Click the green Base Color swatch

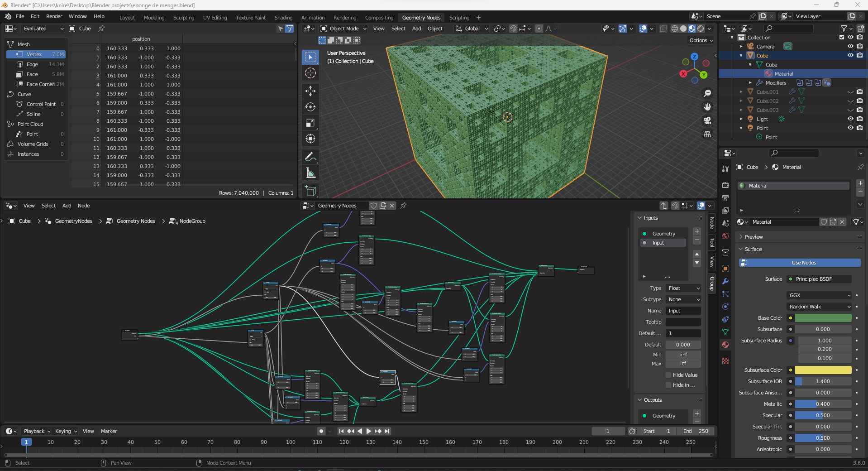click(823, 318)
